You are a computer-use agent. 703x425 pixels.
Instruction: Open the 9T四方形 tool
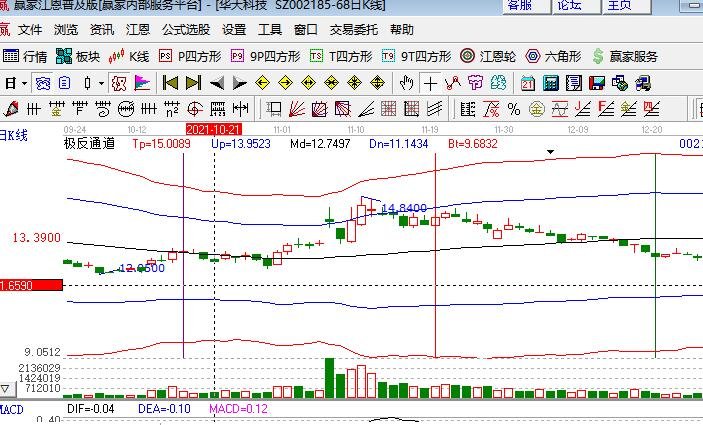[417, 56]
